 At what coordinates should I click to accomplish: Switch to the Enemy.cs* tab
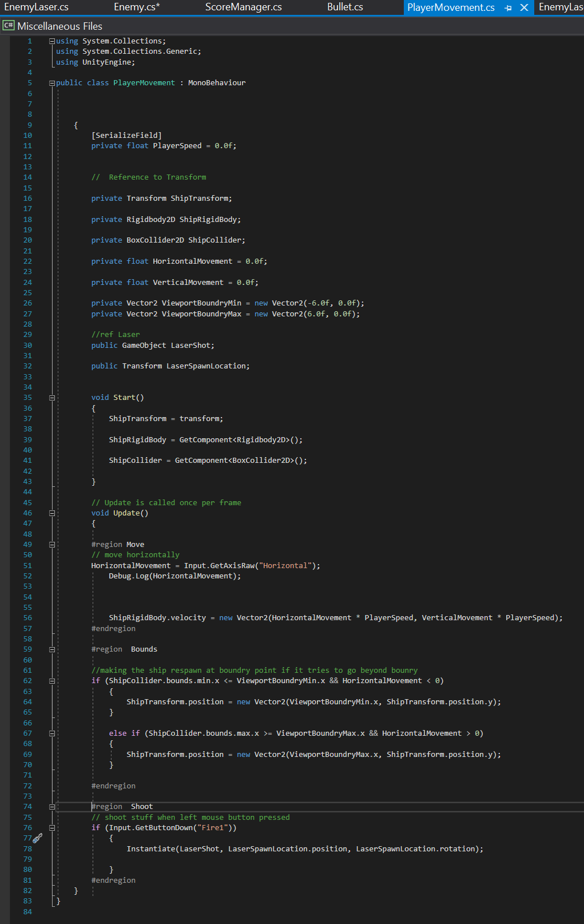137,7
